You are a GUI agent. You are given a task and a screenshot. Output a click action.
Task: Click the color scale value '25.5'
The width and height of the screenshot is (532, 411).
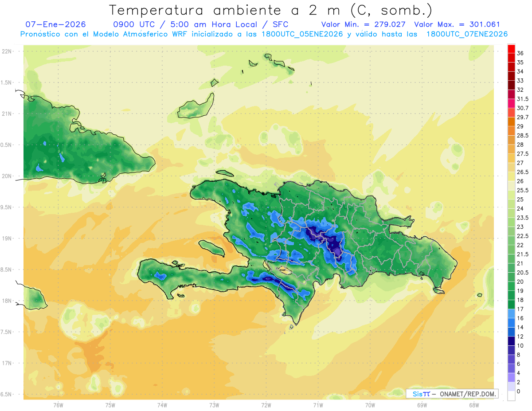tap(523, 191)
